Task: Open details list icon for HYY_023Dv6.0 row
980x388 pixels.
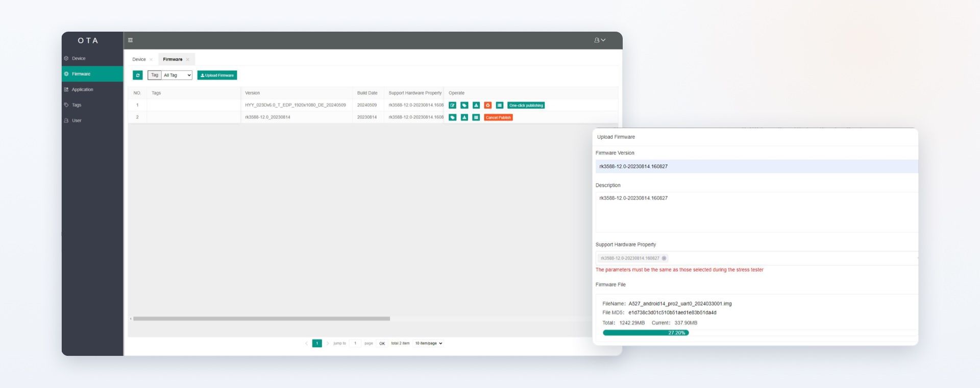Action: point(500,105)
